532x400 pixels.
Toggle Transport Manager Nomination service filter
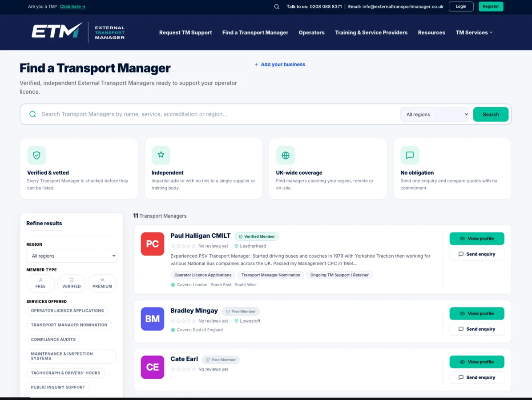(x=69, y=325)
